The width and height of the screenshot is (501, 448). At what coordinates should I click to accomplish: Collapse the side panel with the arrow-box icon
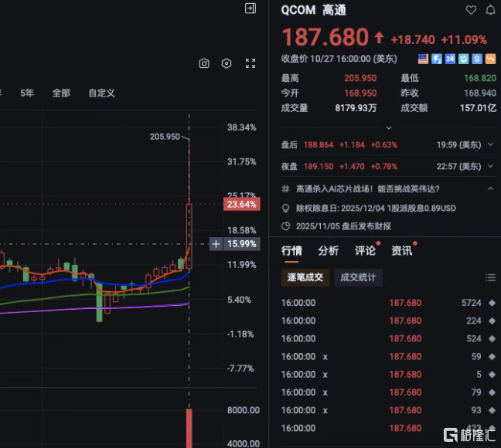250,8
